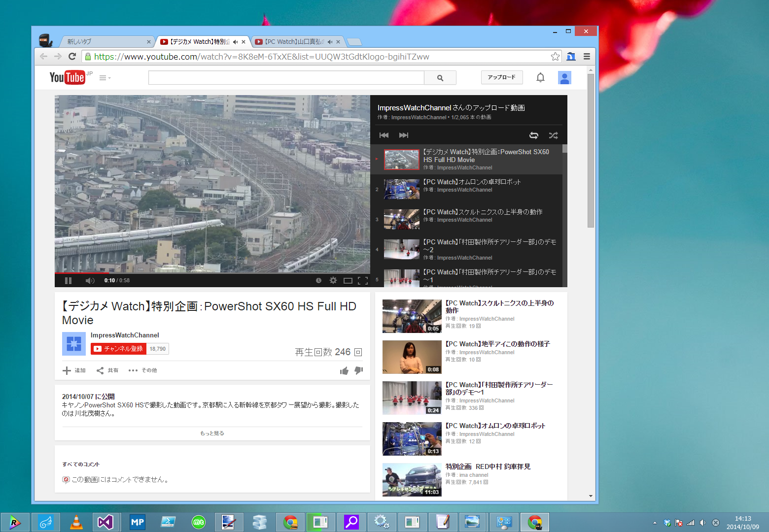Click the 追加 (add to) button
Screen dimensions: 769x532
(74, 370)
